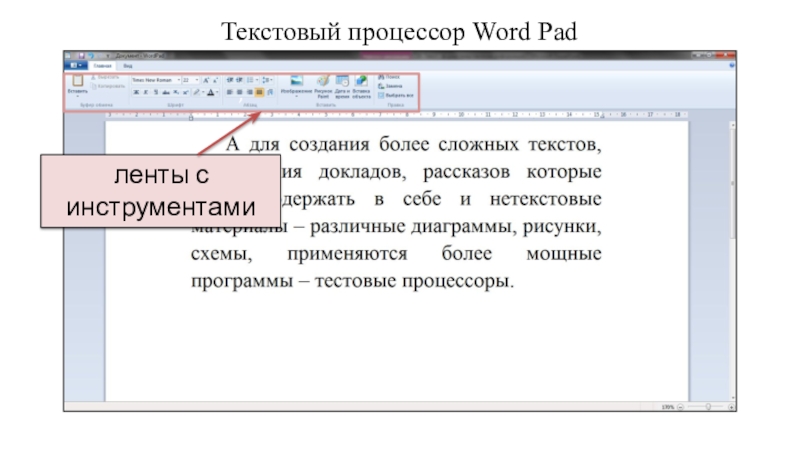The height and width of the screenshot is (450, 800).
Task: Click the horizontal ruler above the page
Action: pos(397,115)
